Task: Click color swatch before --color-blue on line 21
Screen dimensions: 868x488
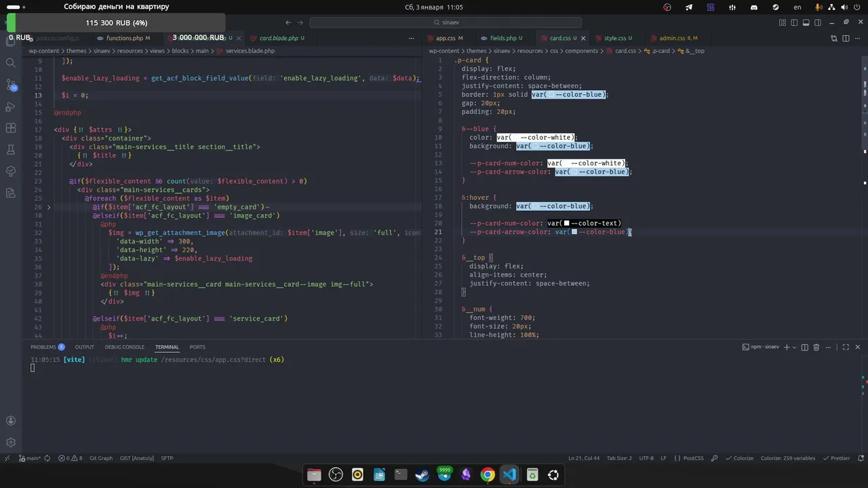Action: coord(574,232)
